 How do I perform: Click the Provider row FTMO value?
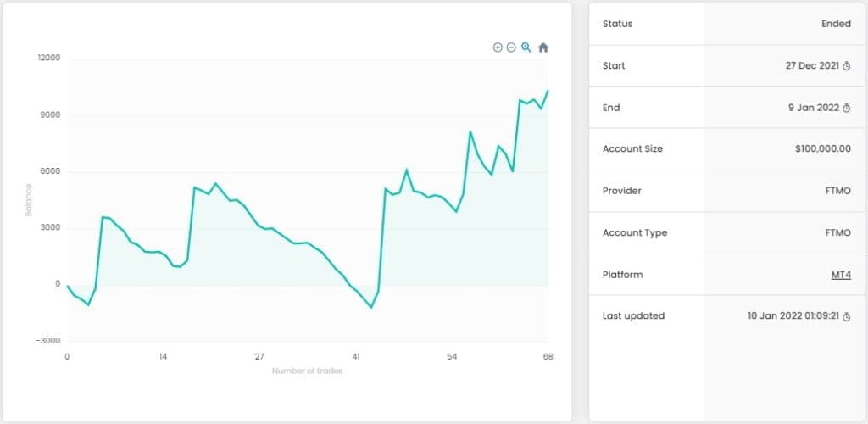837,191
